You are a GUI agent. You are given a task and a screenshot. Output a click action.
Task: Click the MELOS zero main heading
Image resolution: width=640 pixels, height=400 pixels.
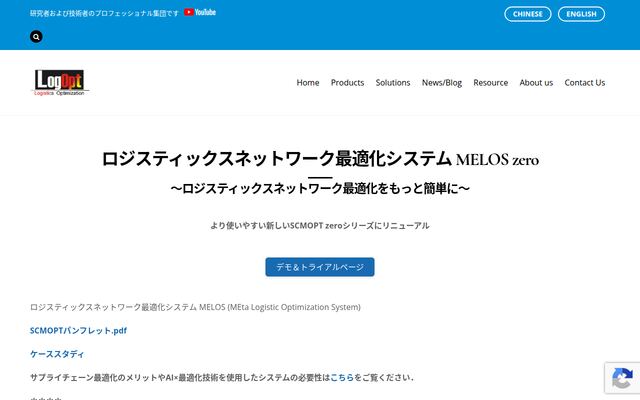pos(320,158)
